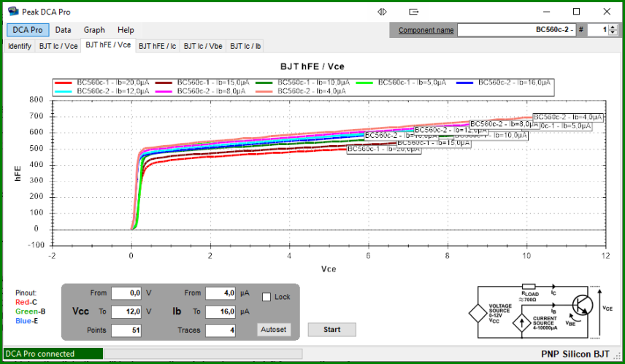
Task: Click the Vcc From voltage field
Action: point(126,293)
